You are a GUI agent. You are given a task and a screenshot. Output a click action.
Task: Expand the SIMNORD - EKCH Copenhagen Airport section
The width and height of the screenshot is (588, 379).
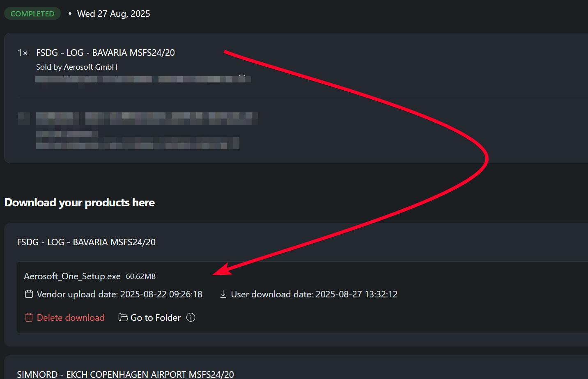tap(125, 374)
